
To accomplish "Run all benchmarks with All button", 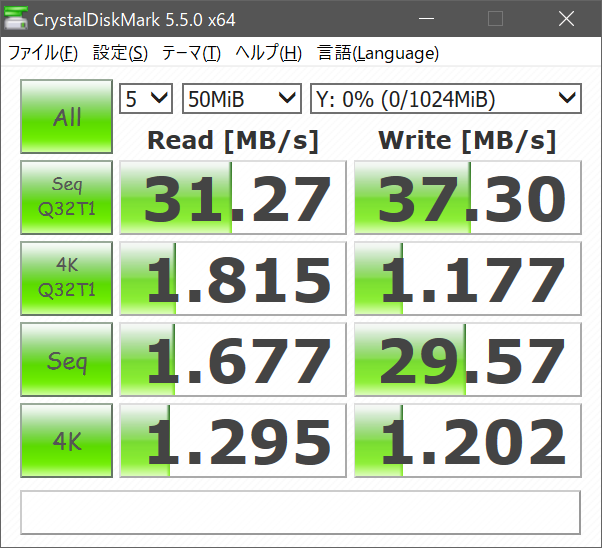I will (66, 116).
